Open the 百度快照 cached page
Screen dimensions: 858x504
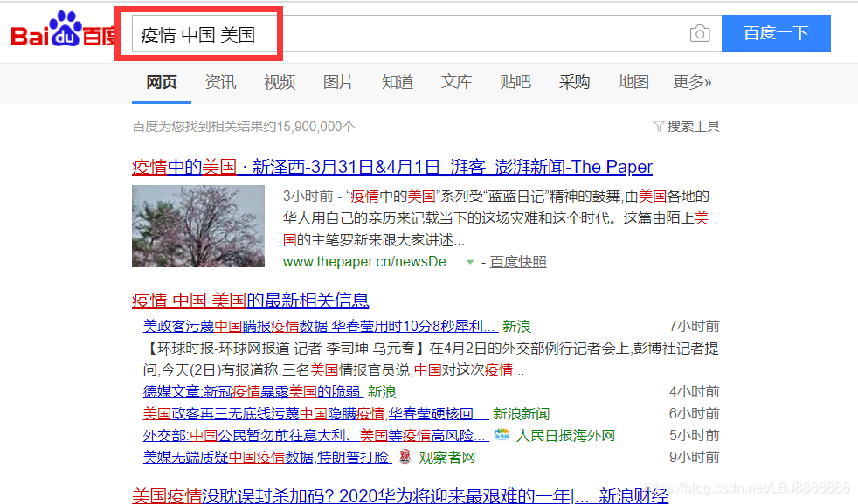coord(517,262)
